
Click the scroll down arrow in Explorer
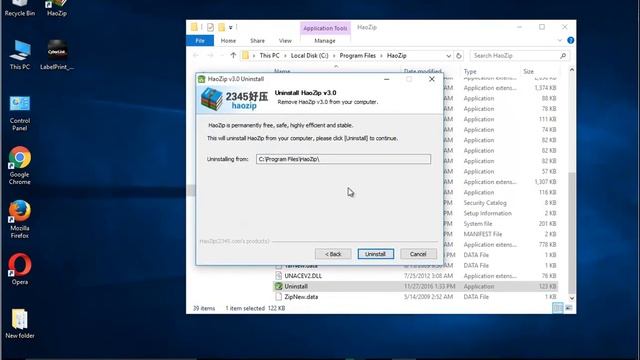(571, 298)
